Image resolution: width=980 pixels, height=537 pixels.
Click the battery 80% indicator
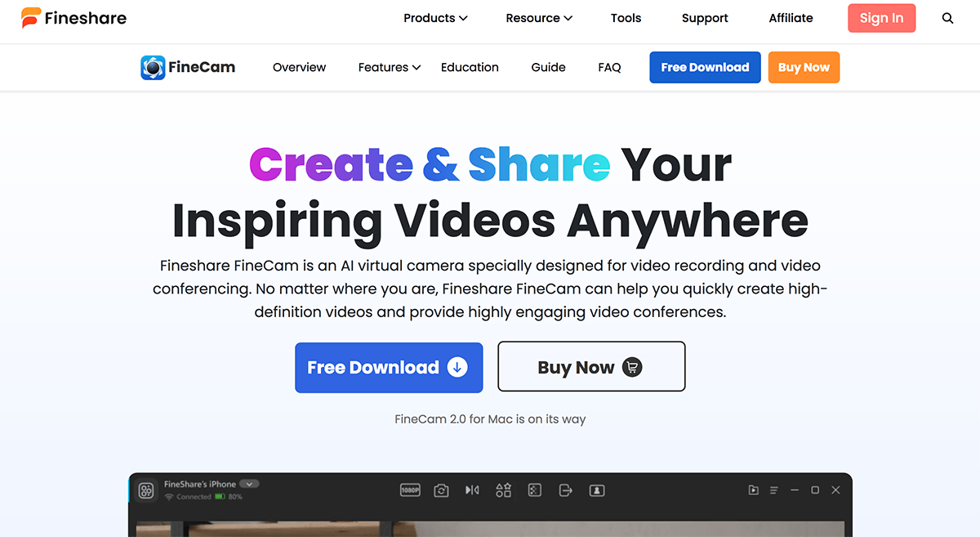pyautogui.click(x=229, y=497)
